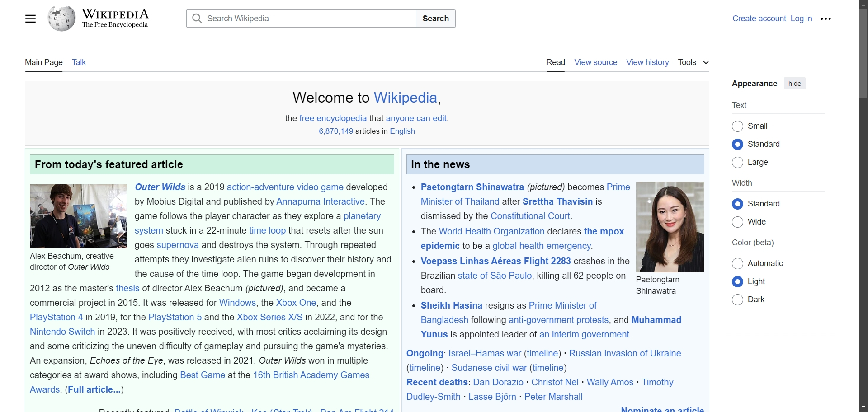Viewport: 868px width, 412px height.
Task: Open Constitutional Court link
Action: tap(530, 216)
